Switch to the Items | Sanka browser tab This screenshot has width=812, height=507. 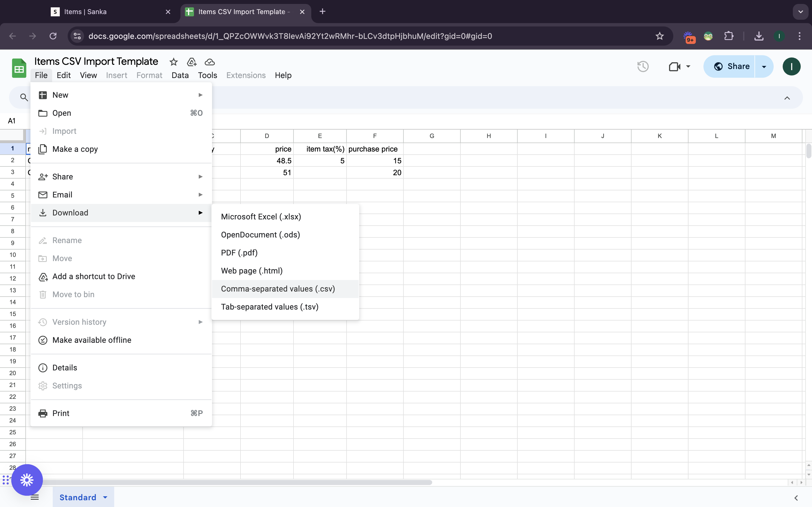tap(85, 12)
